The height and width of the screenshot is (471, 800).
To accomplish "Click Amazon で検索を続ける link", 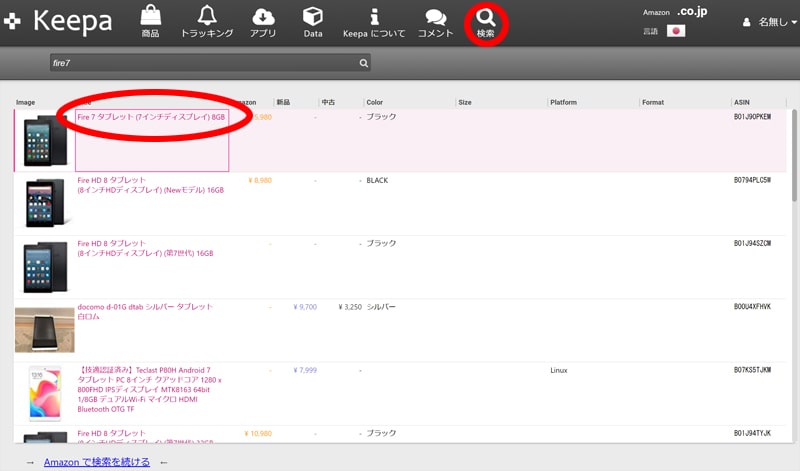I will [97, 462].
